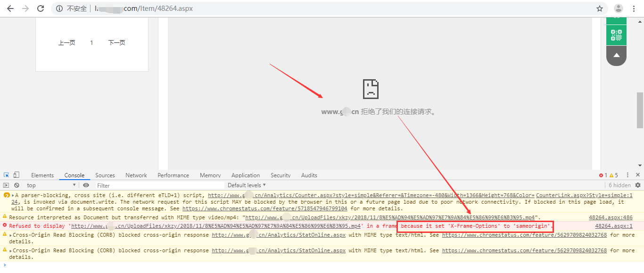Click the back-to-top arrow button

coord(616,56)
